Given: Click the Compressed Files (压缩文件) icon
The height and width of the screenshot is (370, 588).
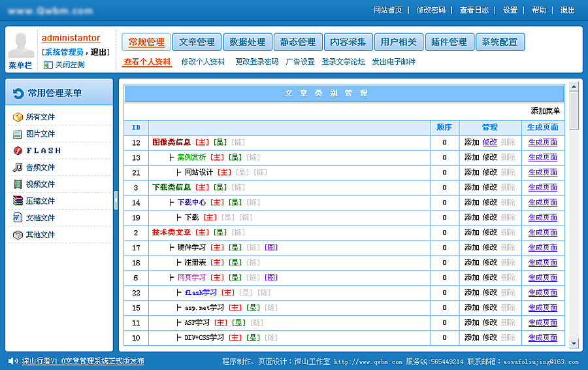Looking at the screenshot, I should pyautogui.click(x=18, y=201).
